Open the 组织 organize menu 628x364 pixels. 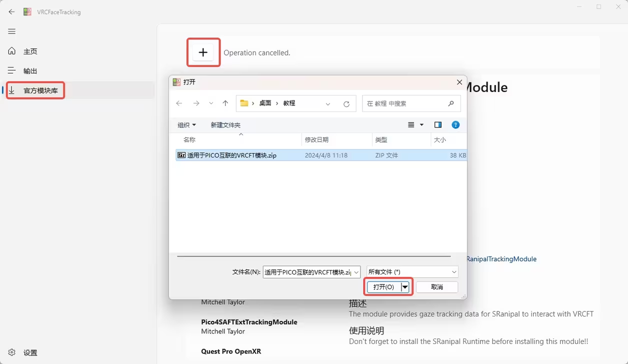(x=187, y=125)
